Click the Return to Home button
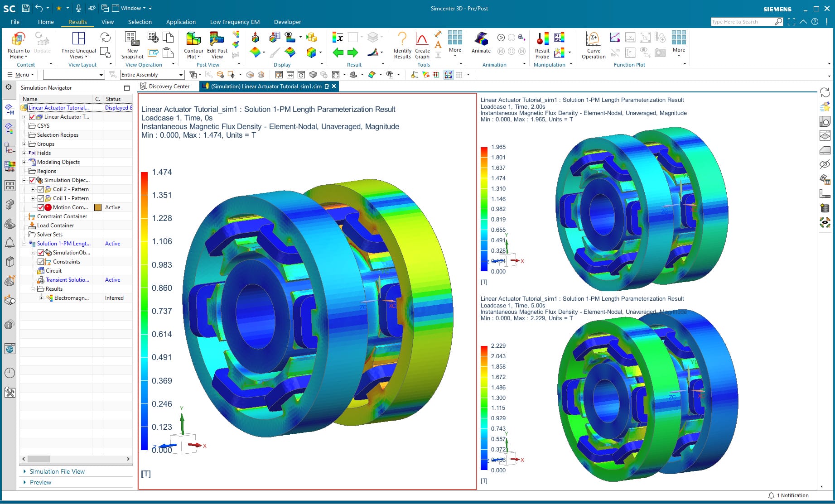The width and height of the screenshot is (835, 504). tap(18, 45)
